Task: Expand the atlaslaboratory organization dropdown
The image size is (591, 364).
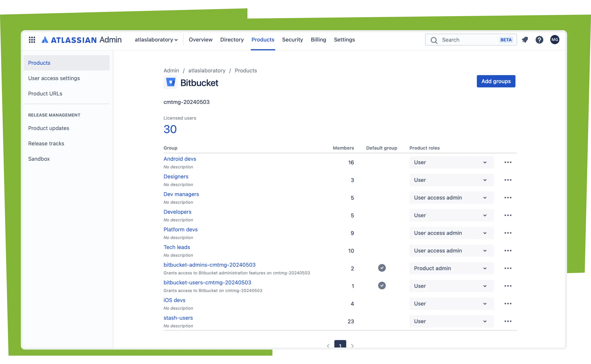Action: pyautogui.click(x=156, y=40)
